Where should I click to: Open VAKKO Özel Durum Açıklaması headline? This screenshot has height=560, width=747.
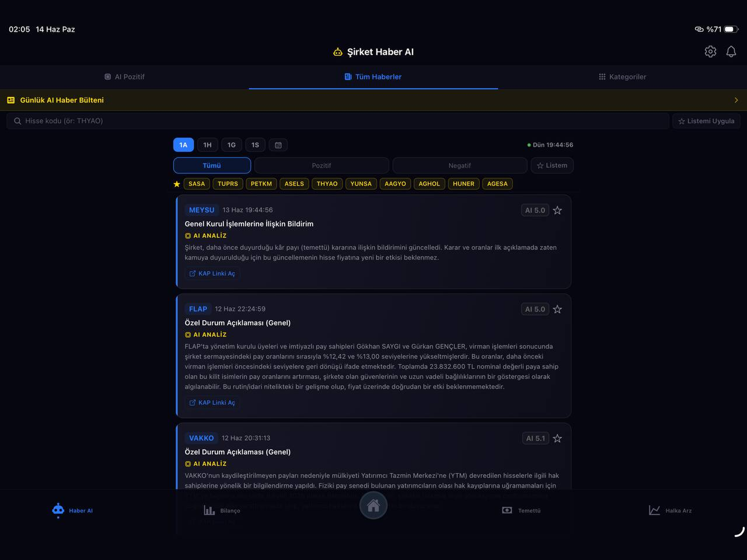[237, 452]
